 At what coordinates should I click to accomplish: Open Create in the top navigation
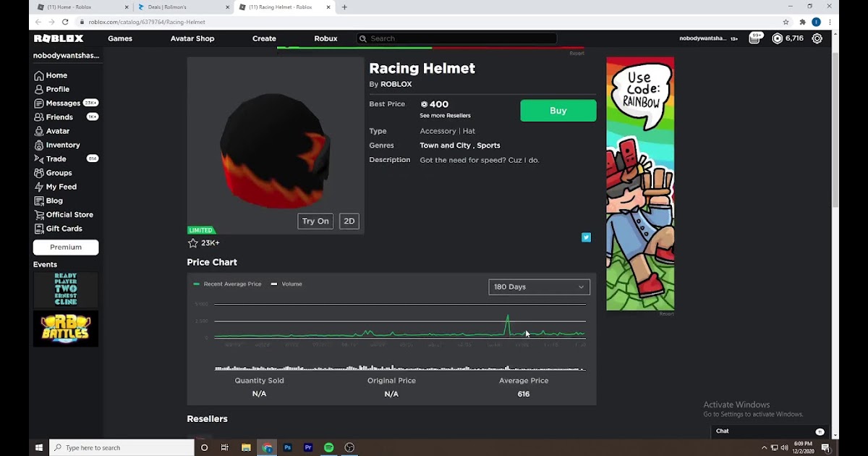264,38
